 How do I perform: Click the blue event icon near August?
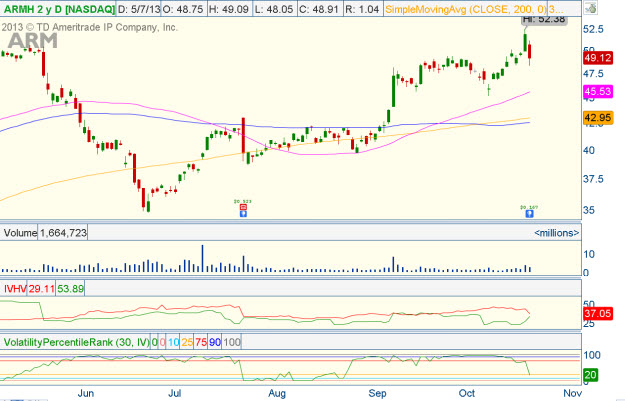click(x=243, y=212)
